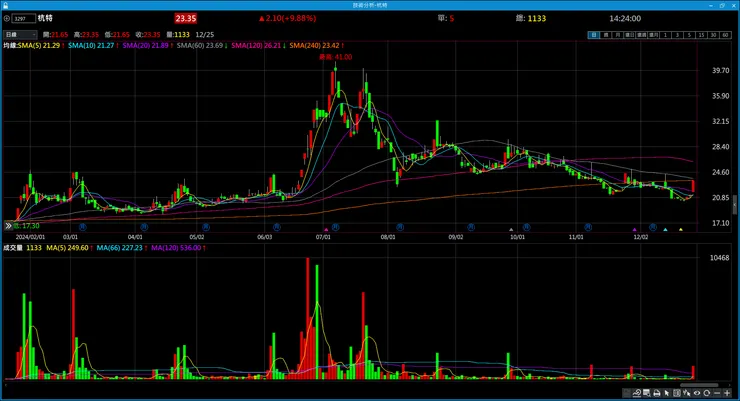Image resolution: width=740 pixels, height=401 pixels.
Task: Click the magenta triangle marker near 07/01
Action: [326, 229]
